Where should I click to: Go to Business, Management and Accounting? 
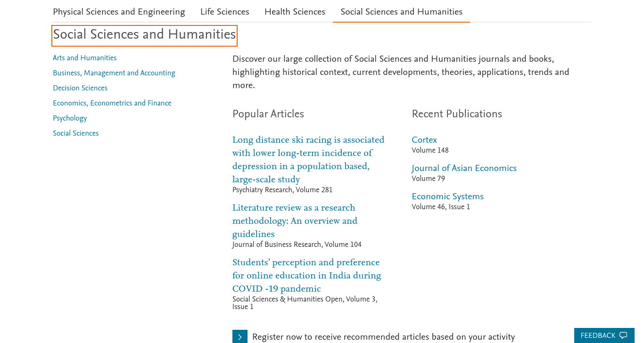click(114, 73)
